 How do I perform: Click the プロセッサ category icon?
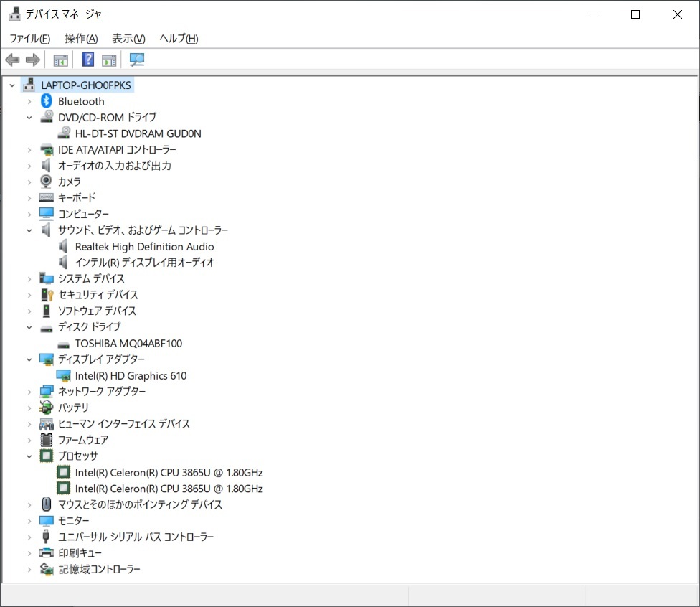click(46, 456)
